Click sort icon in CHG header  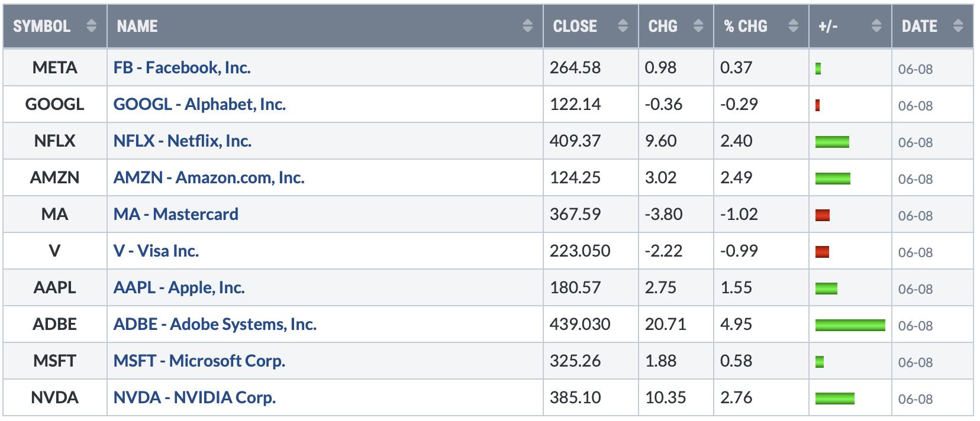coord(698,26)
